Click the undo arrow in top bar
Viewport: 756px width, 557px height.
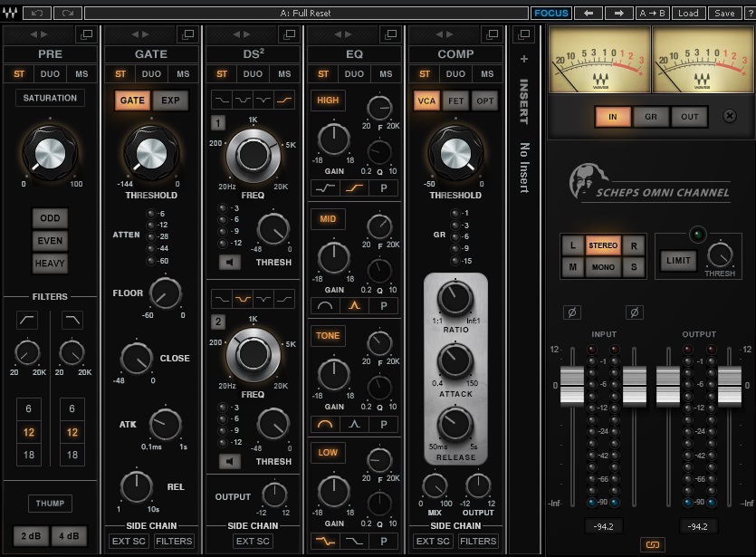36,13
